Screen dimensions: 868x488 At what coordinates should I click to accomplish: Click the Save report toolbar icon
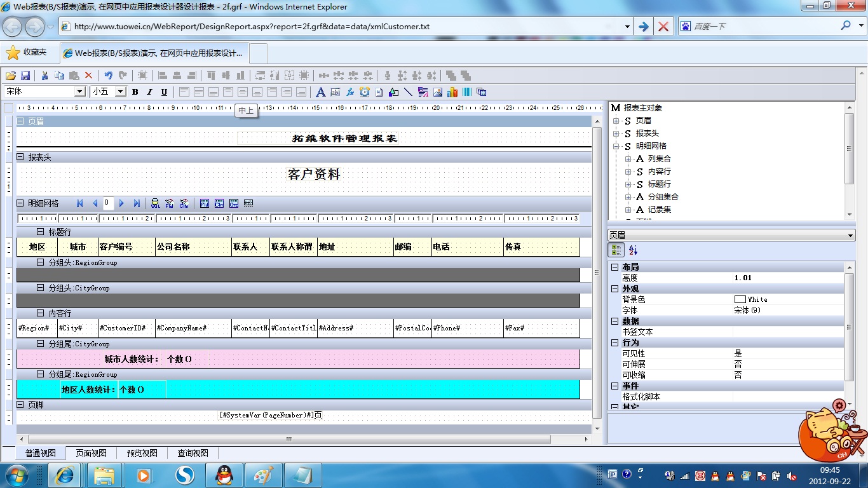click(x=26, y=75)
